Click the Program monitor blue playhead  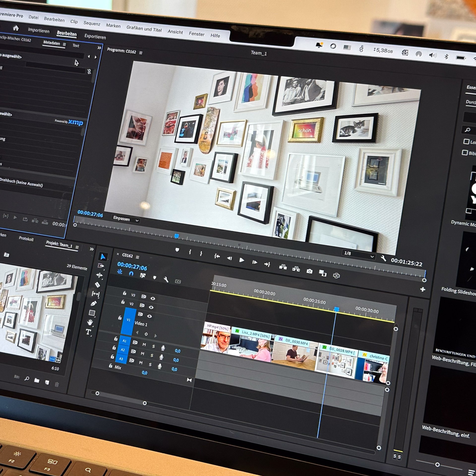click(177, 236)
